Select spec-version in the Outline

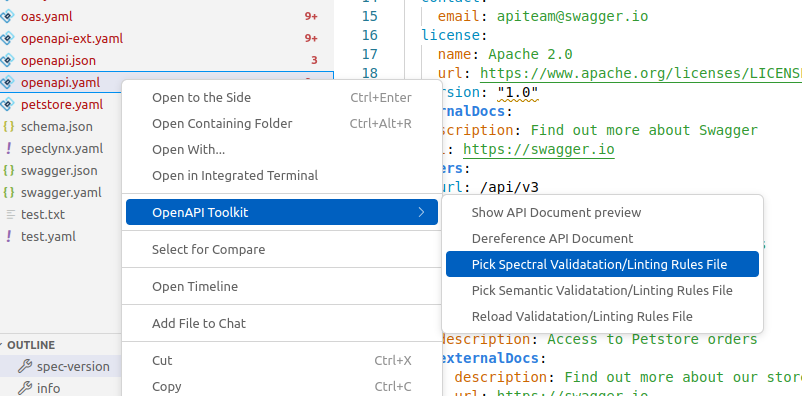click(x=73, y=367)
